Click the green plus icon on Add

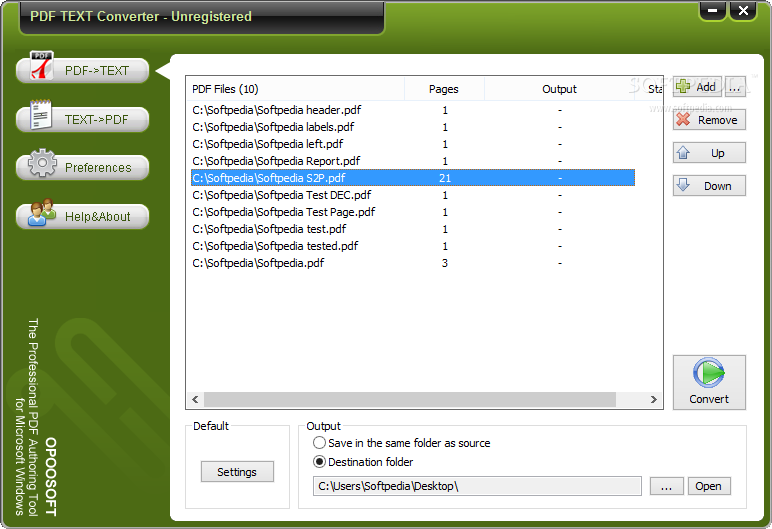pos(683,86)
